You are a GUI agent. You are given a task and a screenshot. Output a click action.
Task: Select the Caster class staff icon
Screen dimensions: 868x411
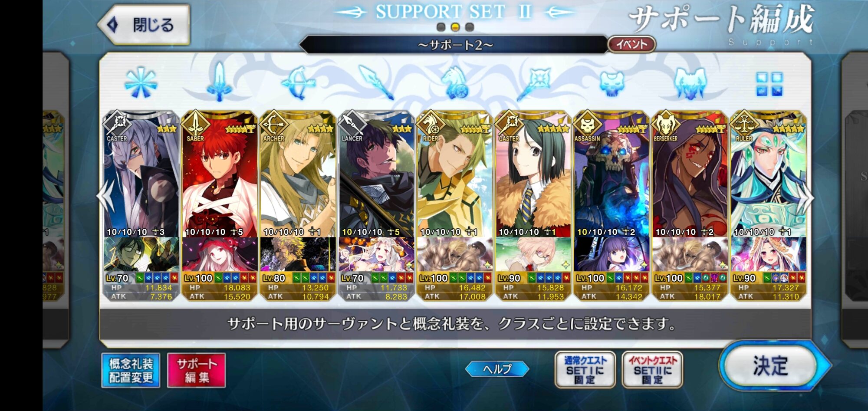(x=533, y=82)
